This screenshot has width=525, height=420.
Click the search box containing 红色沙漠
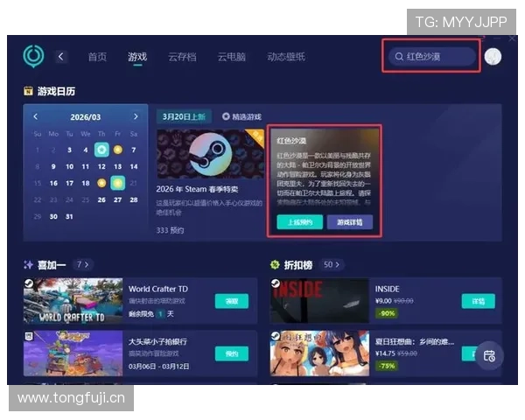click(x=432, y=57)
